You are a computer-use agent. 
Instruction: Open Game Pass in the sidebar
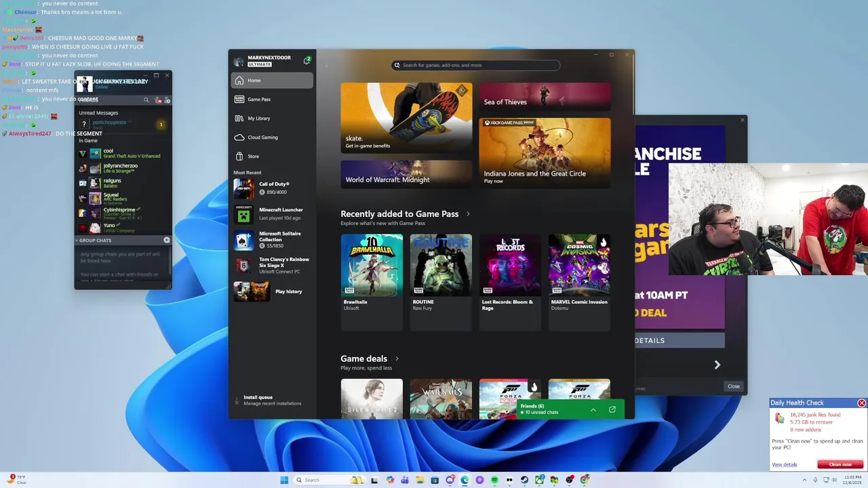pyautogui.click(x=273, y=99)
